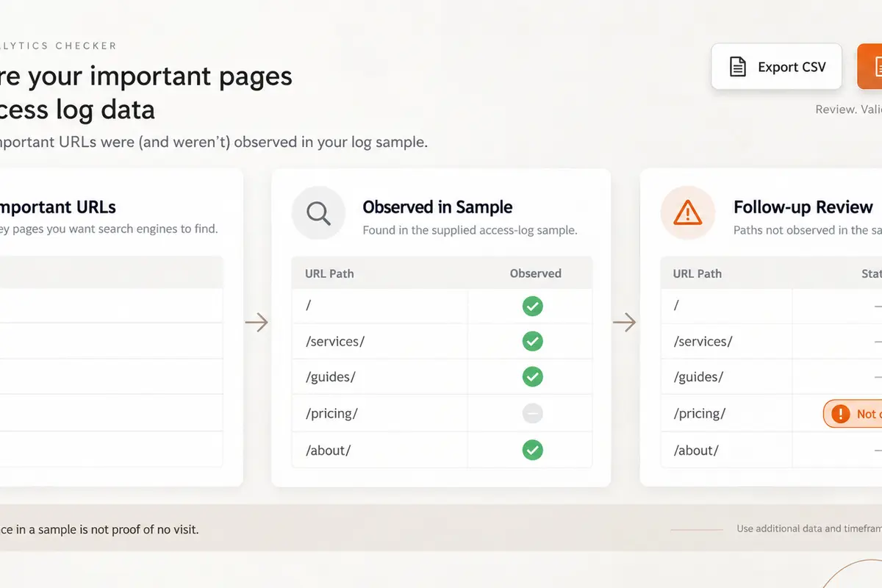Click the green check for the / row
Image resolution: width=882 pixels, height=588 pixels.
click(532, 306)
